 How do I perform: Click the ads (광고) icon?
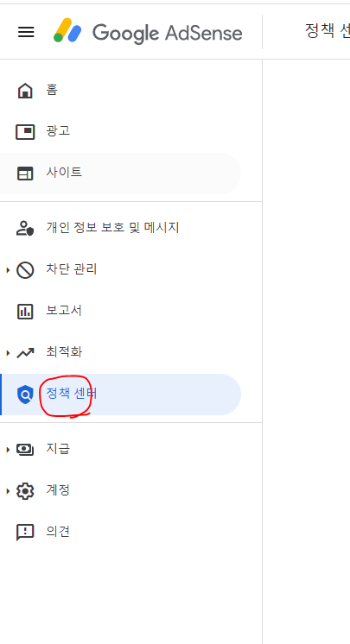[x=25, y=132]
